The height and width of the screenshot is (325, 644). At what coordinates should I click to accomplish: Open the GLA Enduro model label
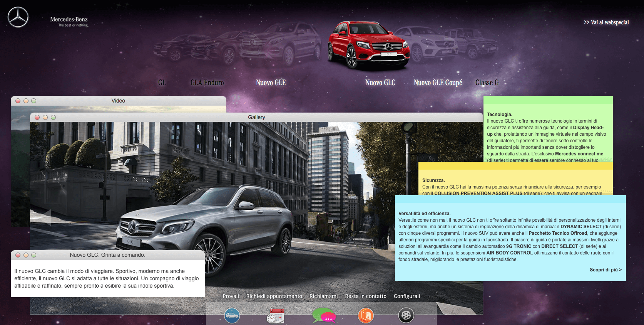207,83
